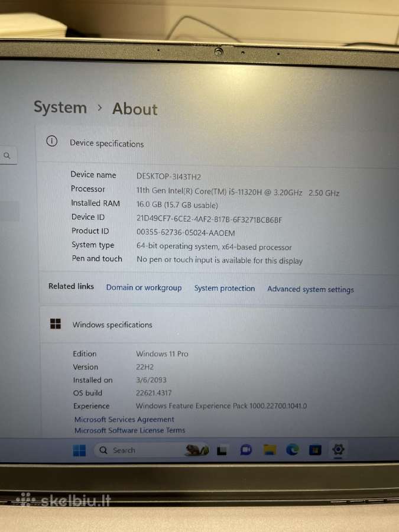Open the System protection link
Image resolution: width=399 pixels, height=532 pixels.
pos(224,288)
